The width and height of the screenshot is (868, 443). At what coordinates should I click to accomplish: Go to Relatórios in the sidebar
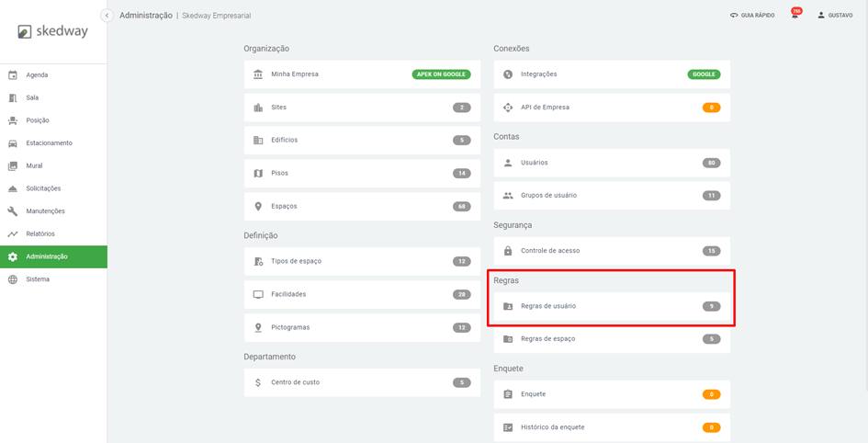click(x=40, y=234)
